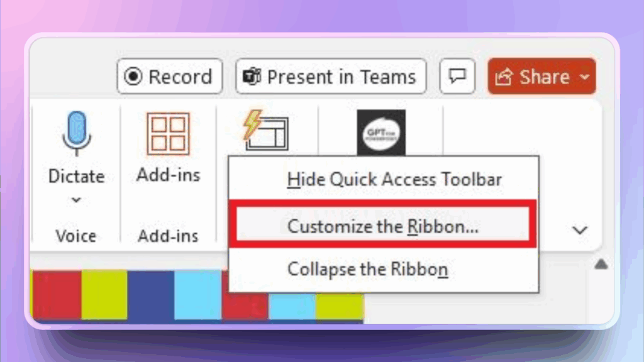The width and height of the screenshot is (644, 362).
Task: Click the Share arrow icon
Action: [x=504, y=77]
